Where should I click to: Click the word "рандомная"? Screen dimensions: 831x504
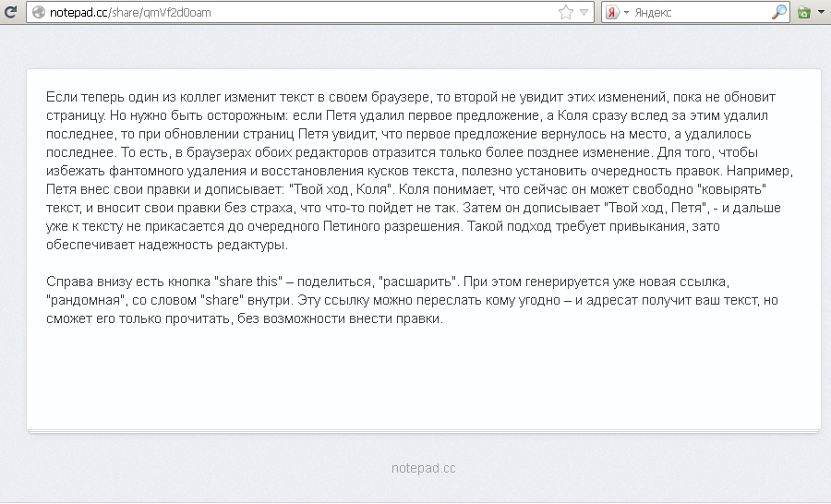(86, 300)
